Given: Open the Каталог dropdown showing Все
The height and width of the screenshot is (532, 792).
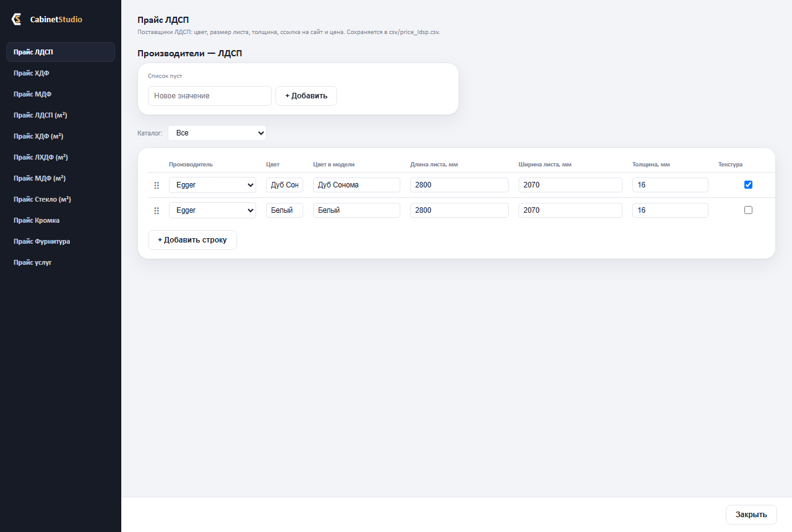Looking at the screenshot, I should (217, 133).
